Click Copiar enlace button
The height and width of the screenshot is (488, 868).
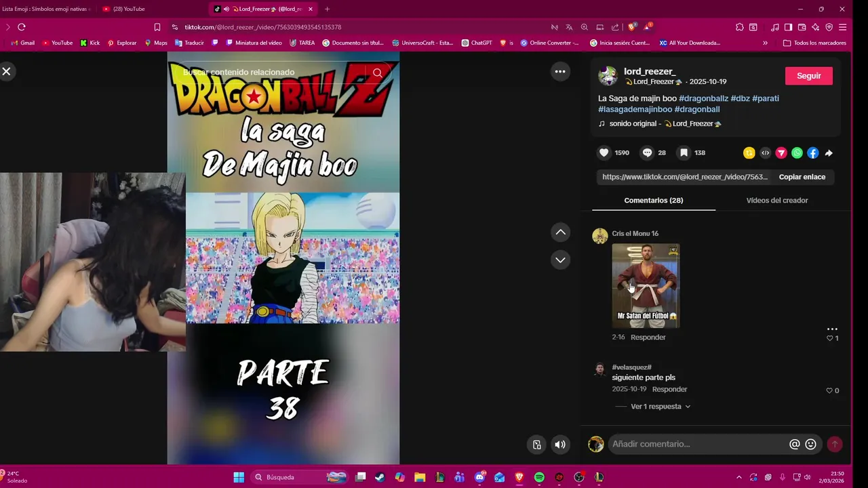click(x=802, y=177)
